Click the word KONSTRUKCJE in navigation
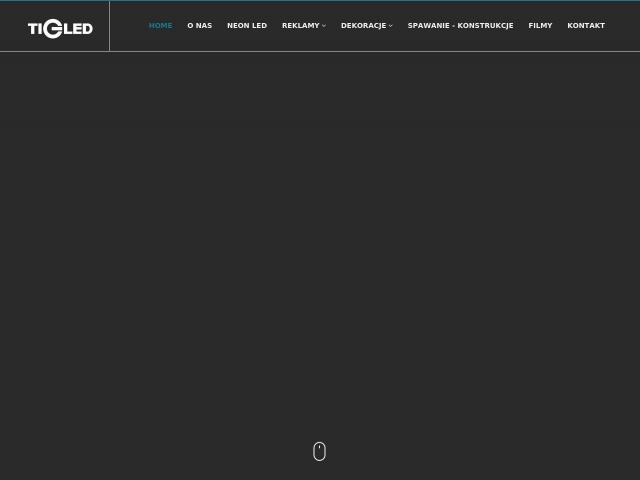Viewport: 640px width, 480px height. (x=485, y=25)
